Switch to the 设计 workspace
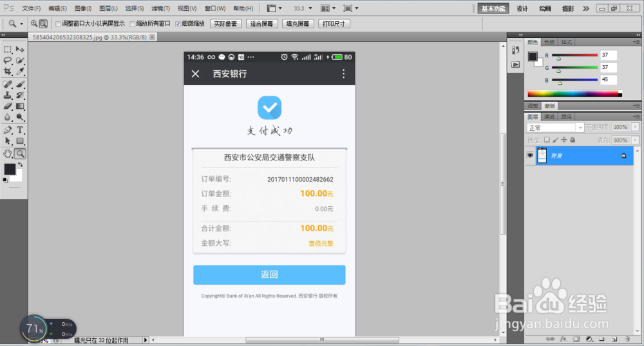Image resolution: width=644 pixels, height=346 pixels. pyautogui.click(x=522, y=8)
